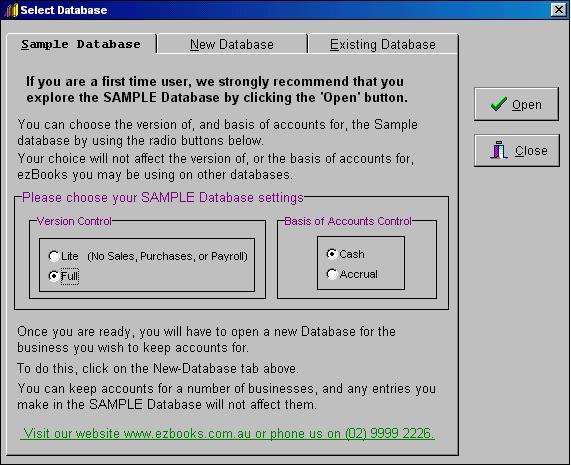
Task: Click the ezBooks books icon in title bar
Action: 12,10
